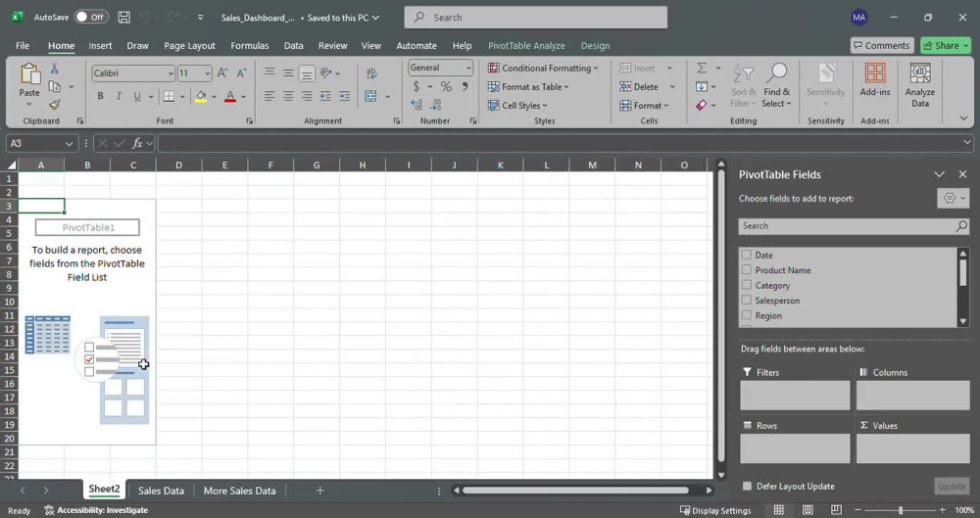Click the Save floppy disk icon
Viewport: 980px width, 518px height.
pos(124,18)
